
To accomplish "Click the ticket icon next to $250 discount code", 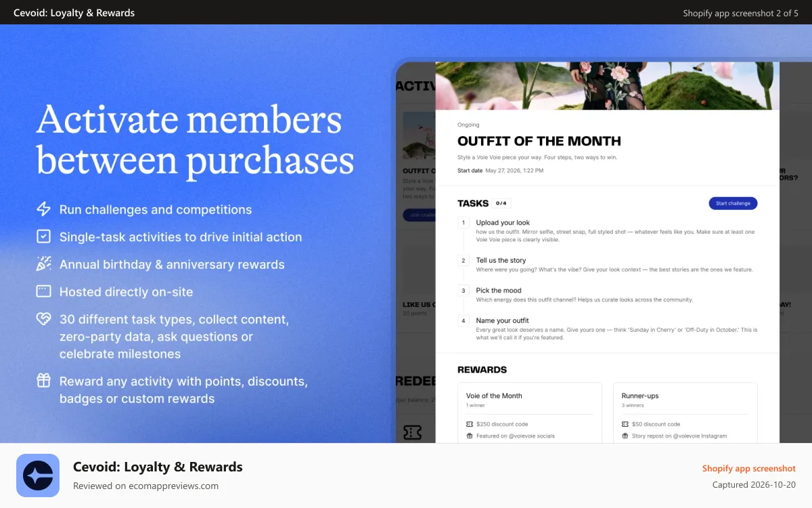I will click(470, 424).
